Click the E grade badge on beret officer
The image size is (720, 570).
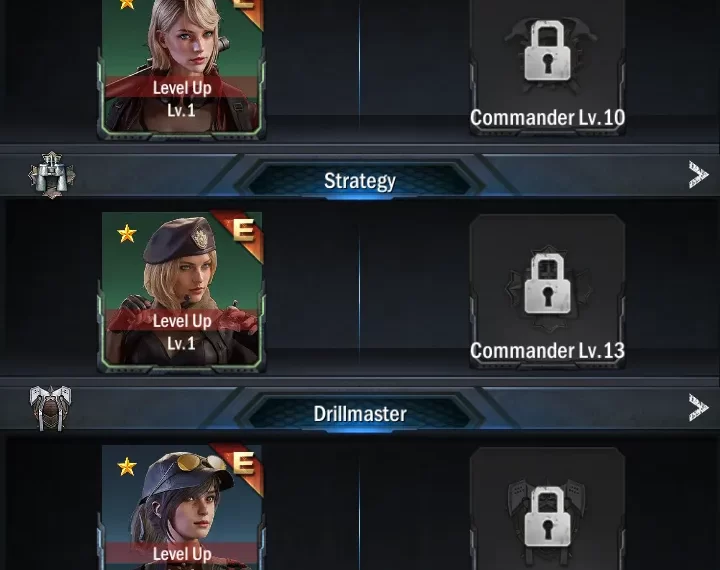coord(244,230)
